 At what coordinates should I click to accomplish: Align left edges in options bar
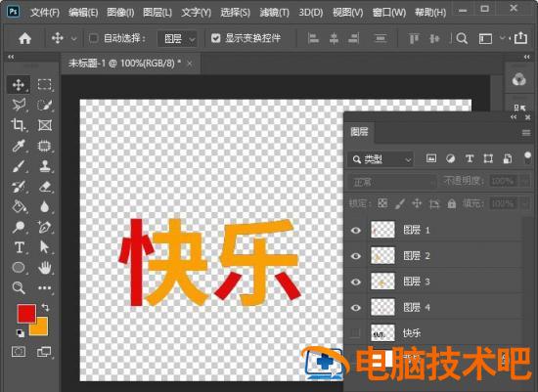click(x=313, y=38)
